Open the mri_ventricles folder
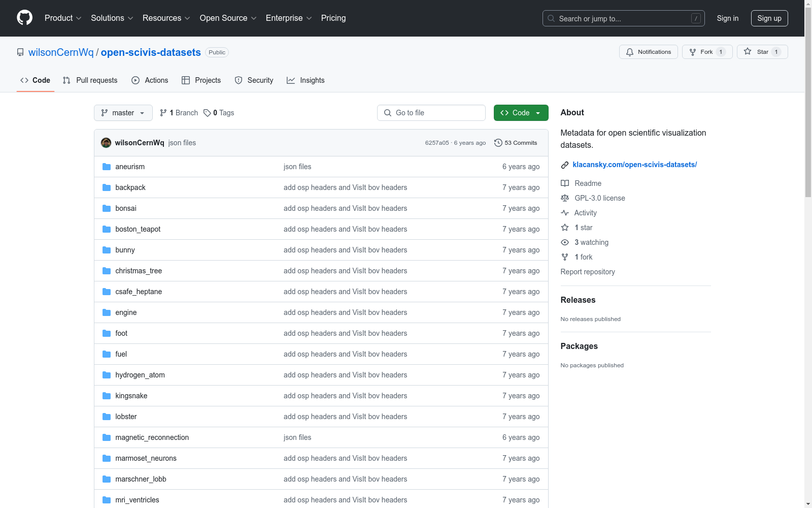This screenshot has height=508, width=812. tap(137, 500)
